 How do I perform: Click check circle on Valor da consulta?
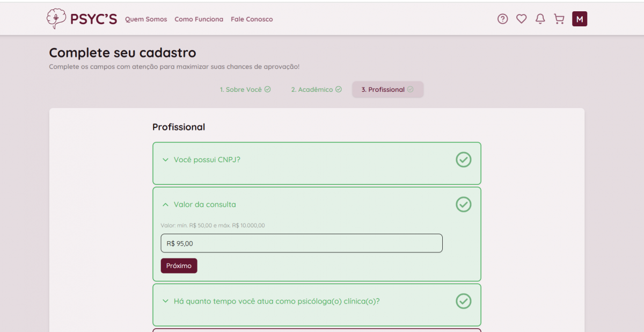pyautogui.click(x=463, y=204)
